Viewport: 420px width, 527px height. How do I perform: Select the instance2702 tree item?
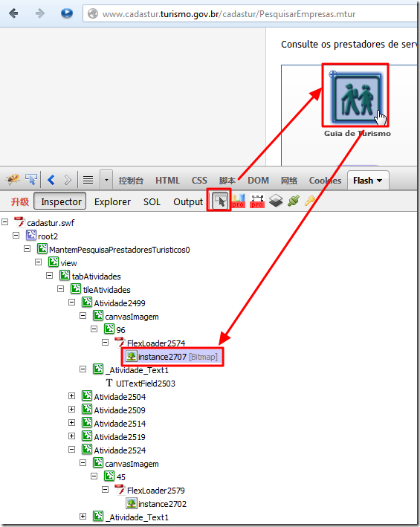162,504
